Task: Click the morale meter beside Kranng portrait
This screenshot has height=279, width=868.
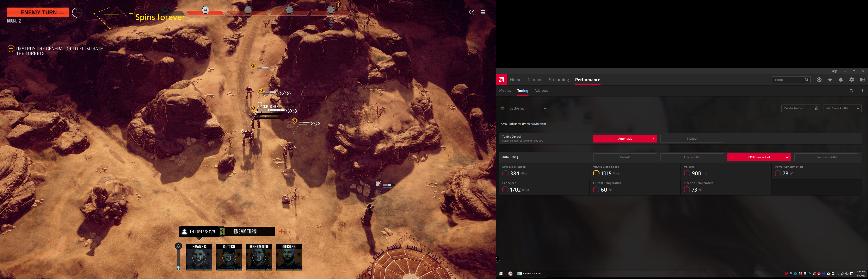Action: 179,256
